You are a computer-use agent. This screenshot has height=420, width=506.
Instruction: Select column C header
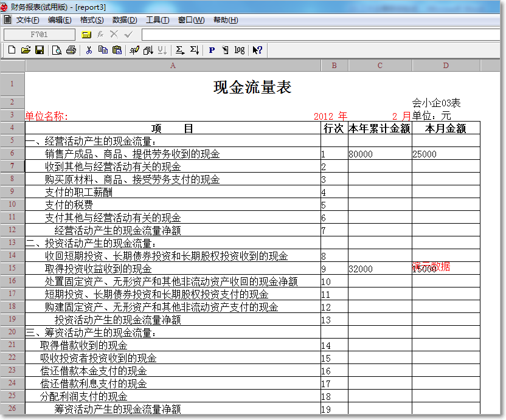380,65
